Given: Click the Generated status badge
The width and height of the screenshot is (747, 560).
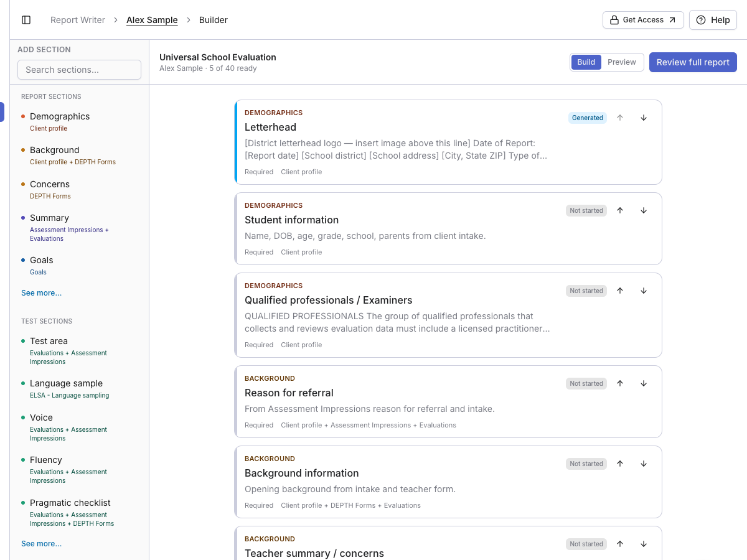Looking at the screenshot, I should pos(588,118).
